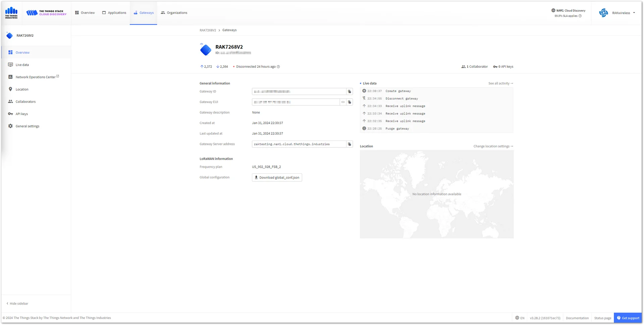The image size is (644, 325).
Task: Click Receive uplink message at 22:33:34
Action: [437, 113]
